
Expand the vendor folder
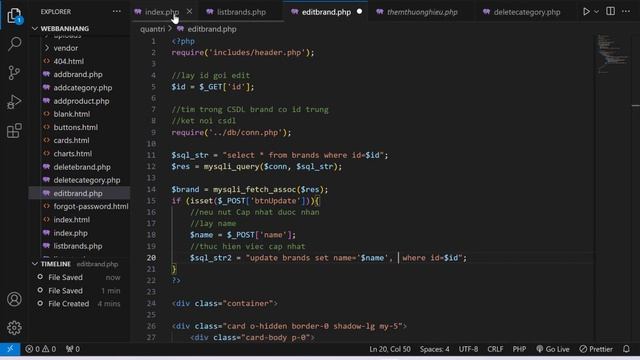coord(65,48)
